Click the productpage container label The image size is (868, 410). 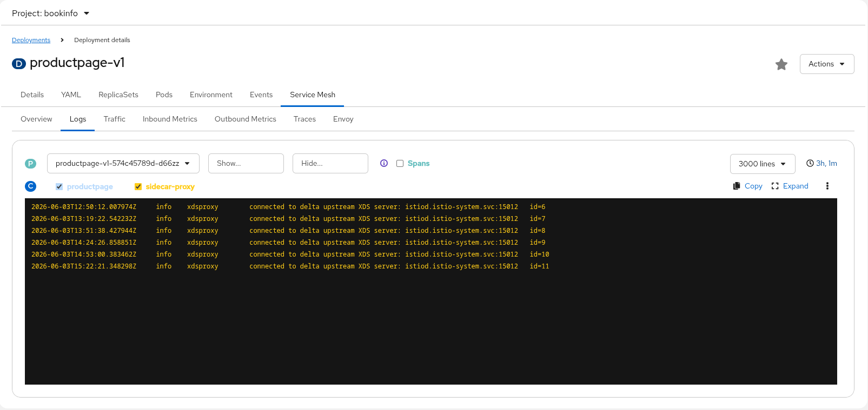point(90,186)
